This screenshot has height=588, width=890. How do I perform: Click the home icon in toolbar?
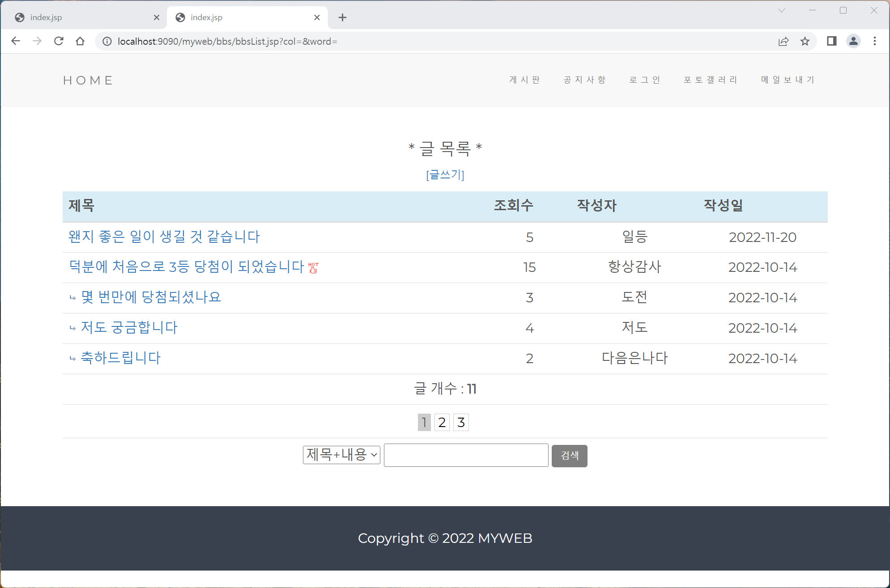80,41
